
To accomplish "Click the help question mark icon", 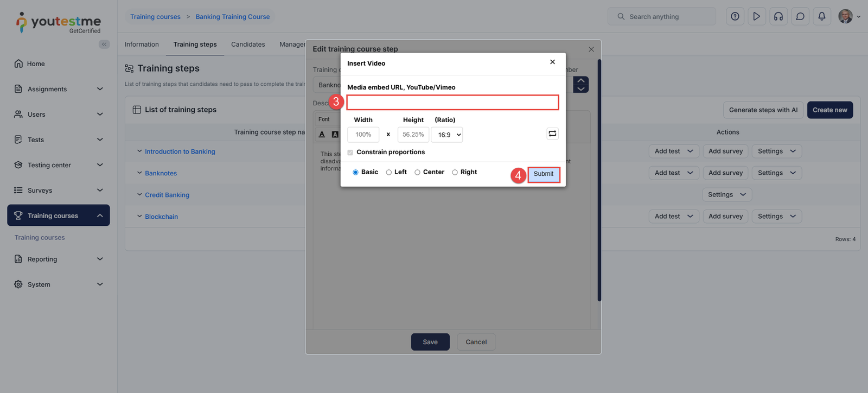I will pos(735,16).
